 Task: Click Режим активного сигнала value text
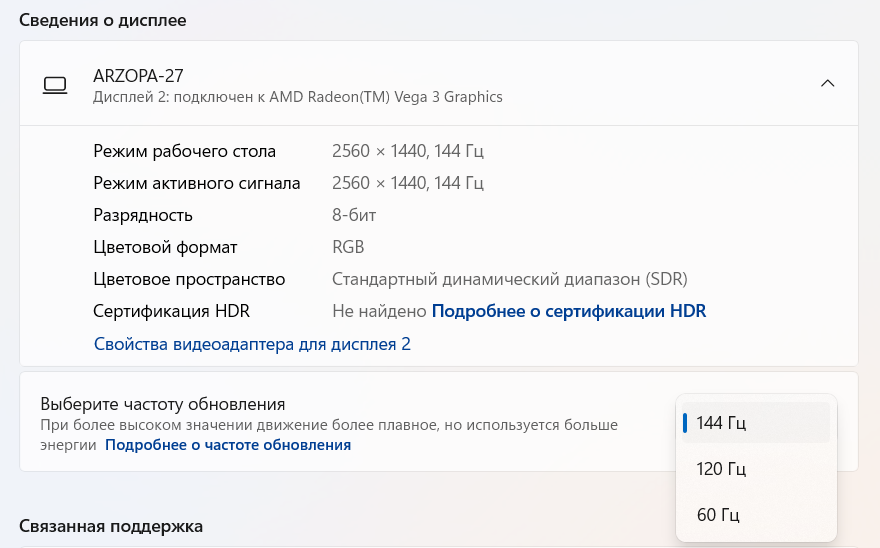pyautogui.click(x=408, y=183)
